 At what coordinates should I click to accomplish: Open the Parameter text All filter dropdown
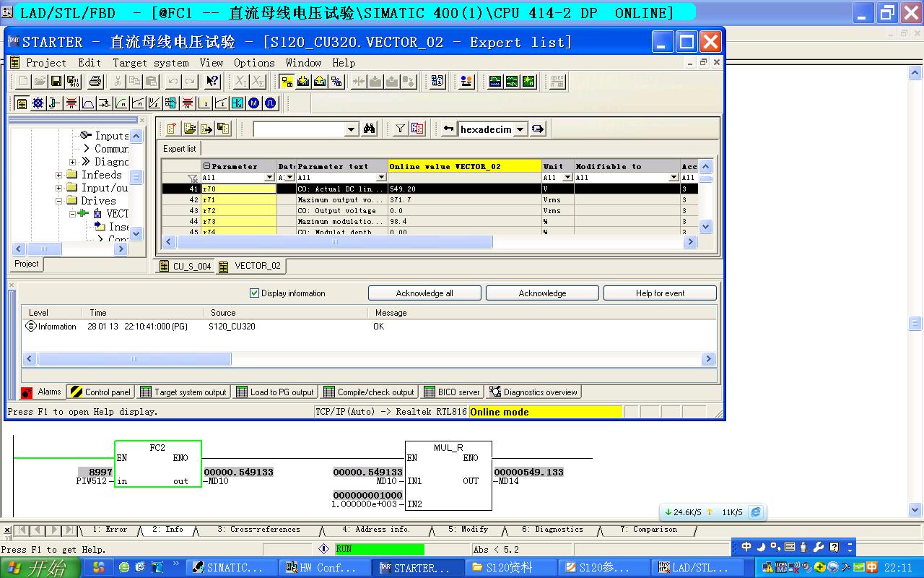[381, 178]
